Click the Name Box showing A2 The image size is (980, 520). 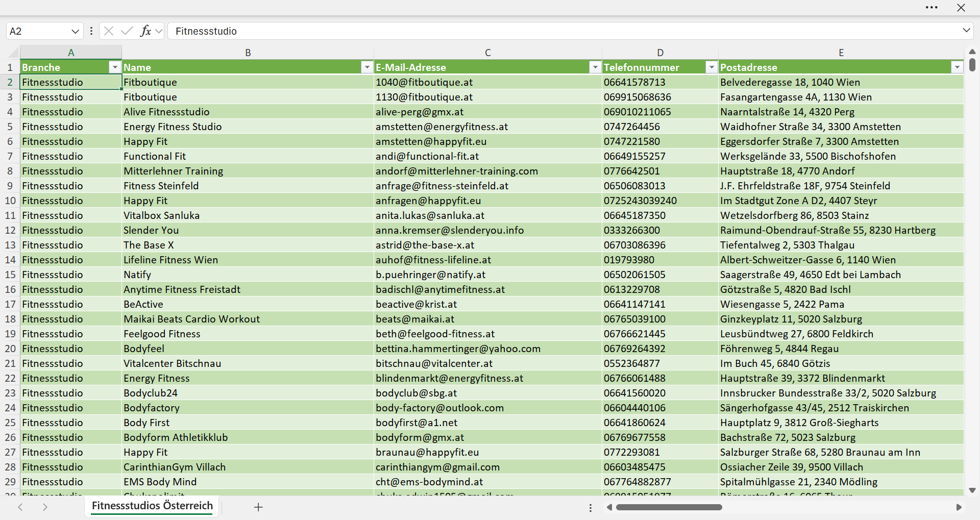38,31
